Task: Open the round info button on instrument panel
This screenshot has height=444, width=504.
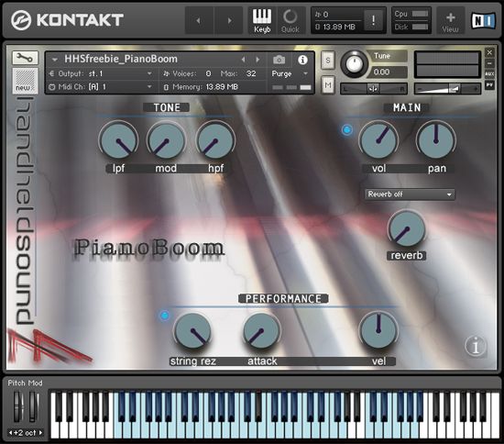Action: (476, 346)
